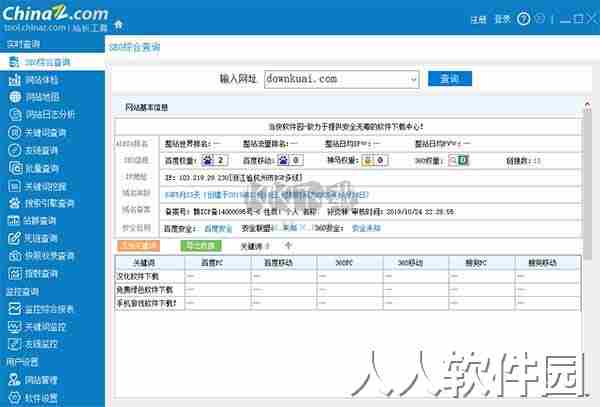600x407 pixels.
Task: Click the green export button
Action: coord(201,246)
